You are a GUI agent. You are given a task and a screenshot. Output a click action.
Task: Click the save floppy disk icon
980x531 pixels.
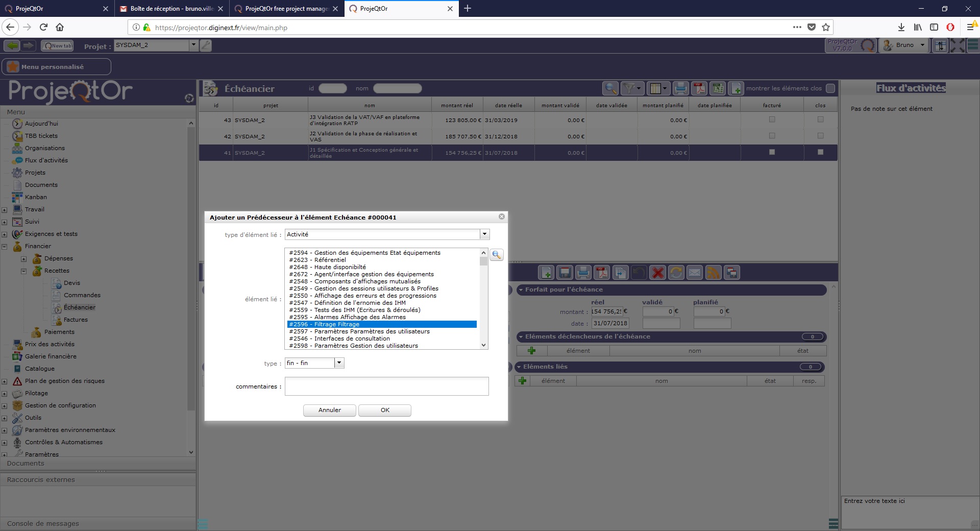coord(565,273)
